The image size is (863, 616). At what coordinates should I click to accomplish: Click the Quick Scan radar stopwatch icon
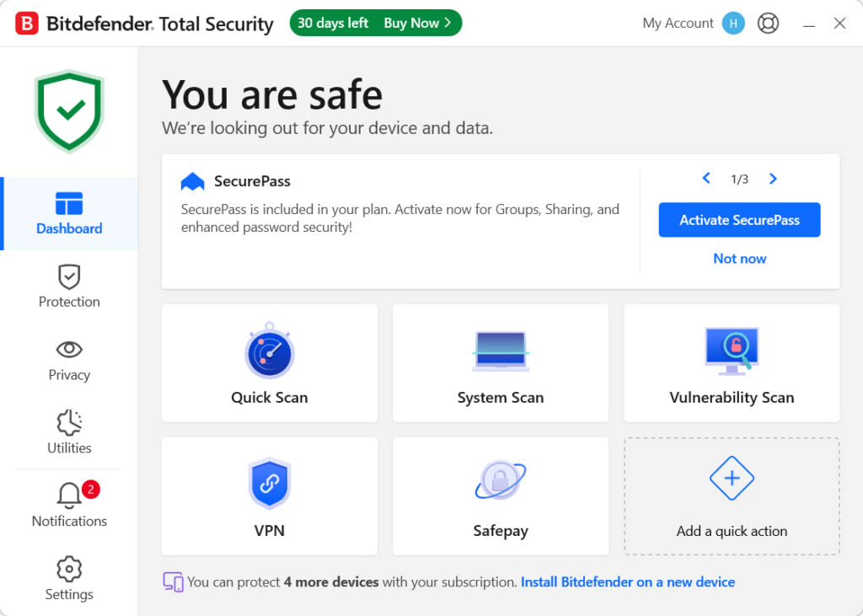click(x=270, y=351)
